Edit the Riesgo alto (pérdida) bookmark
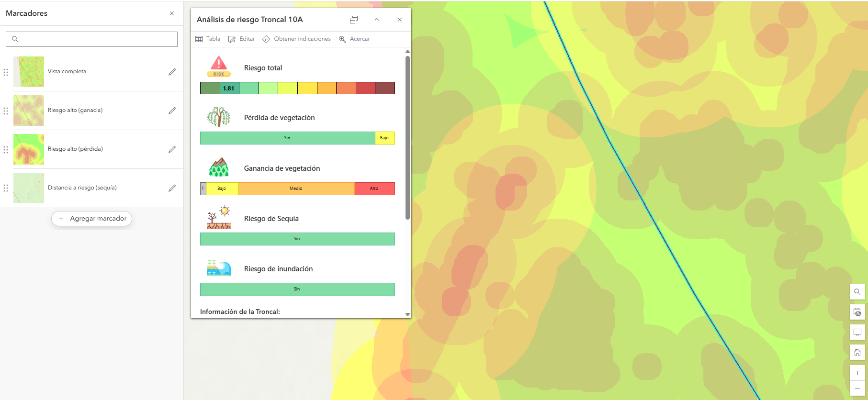Image resolution: width=868 pixels, height=400 pixels. (172, 149)
